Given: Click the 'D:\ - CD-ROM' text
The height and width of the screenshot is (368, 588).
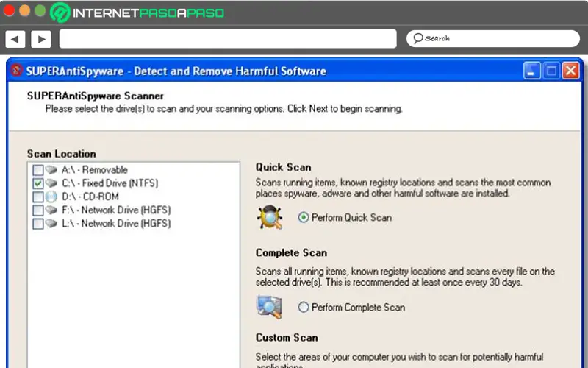Looking at the screenshot, I should tap(90, 197).
